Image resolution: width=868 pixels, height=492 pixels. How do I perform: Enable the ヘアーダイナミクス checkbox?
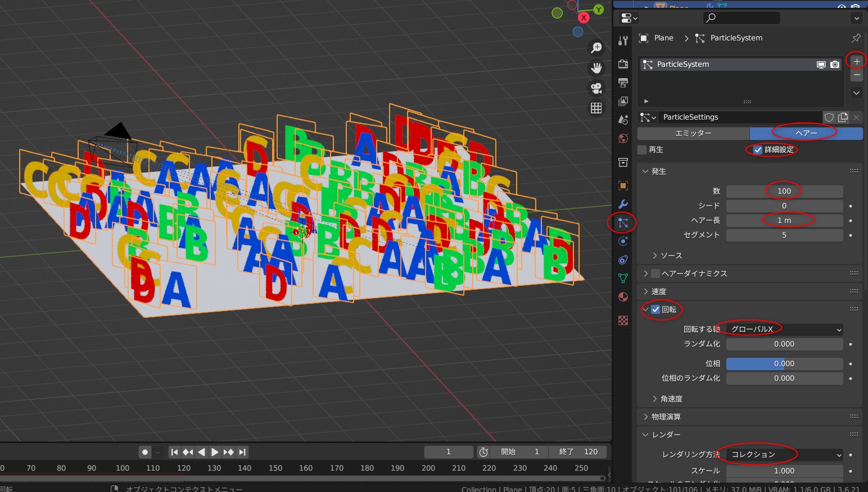coord(655,274)
